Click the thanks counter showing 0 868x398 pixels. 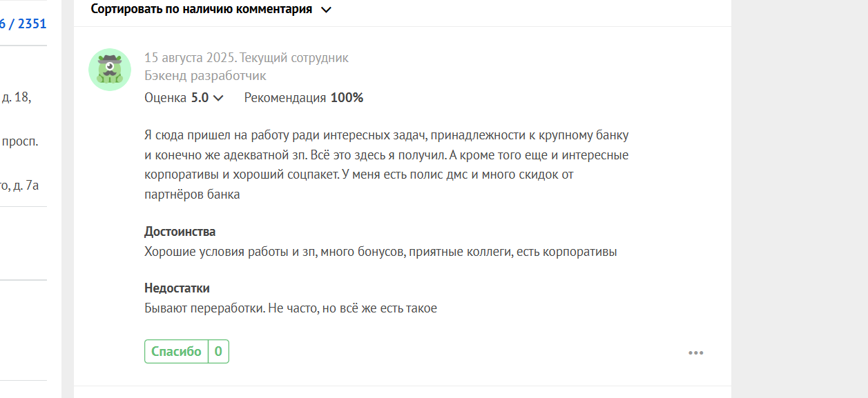[218, 351]
